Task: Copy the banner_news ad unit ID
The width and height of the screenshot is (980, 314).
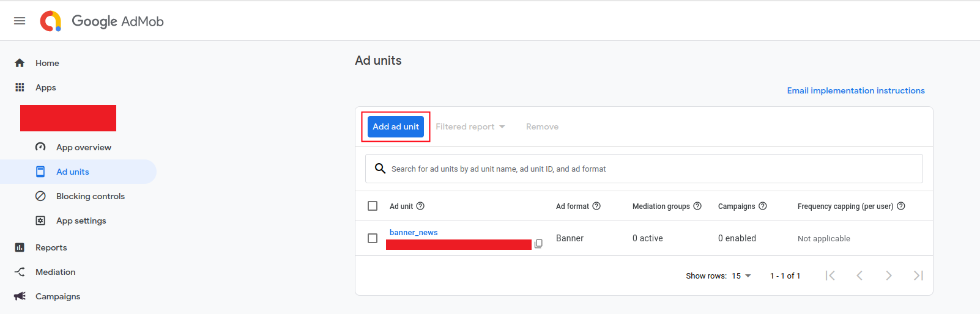Action: (x=538, y=244)
